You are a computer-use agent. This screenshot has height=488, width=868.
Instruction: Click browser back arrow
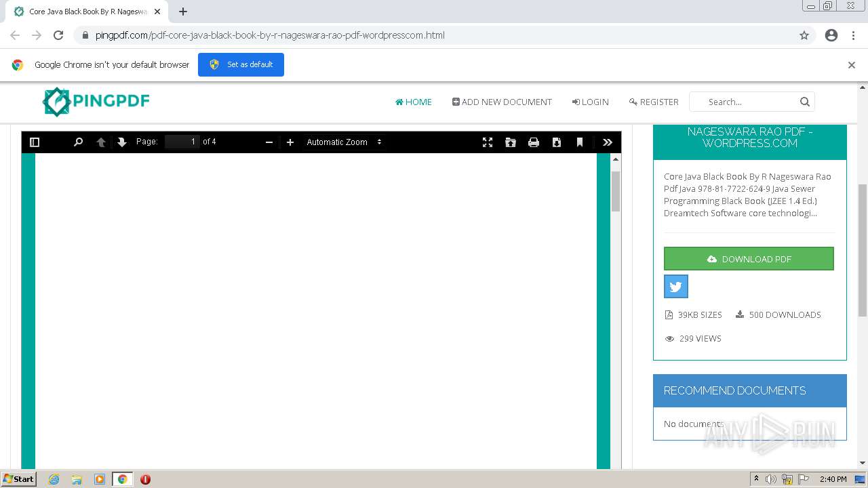[x=15, y=35]
